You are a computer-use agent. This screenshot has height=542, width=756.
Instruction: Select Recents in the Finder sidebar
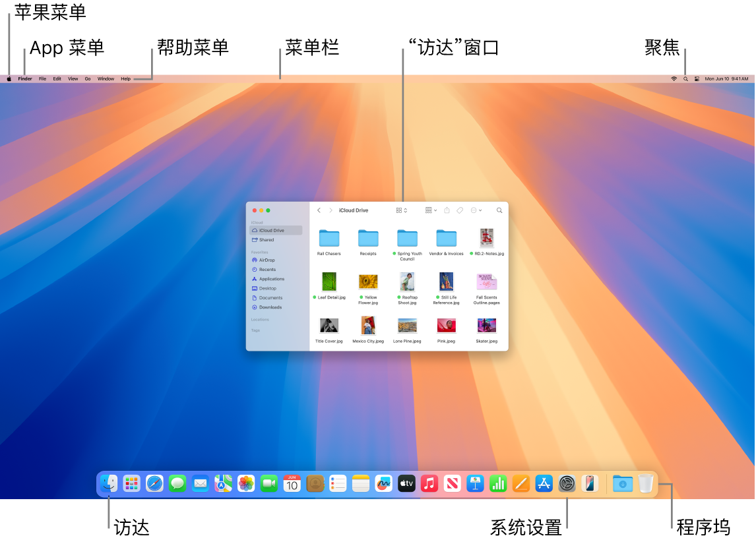click(270, 269)
